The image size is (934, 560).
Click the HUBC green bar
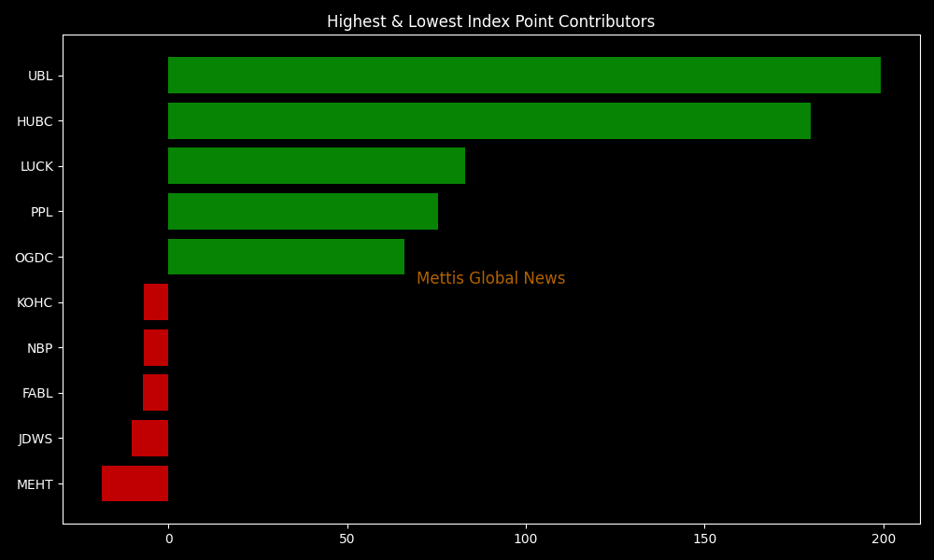(489, 120)
